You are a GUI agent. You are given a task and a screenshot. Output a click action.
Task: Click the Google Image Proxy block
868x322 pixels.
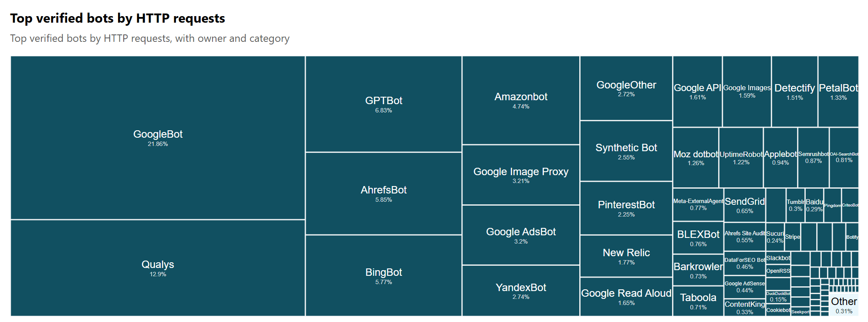pos(520,175)
